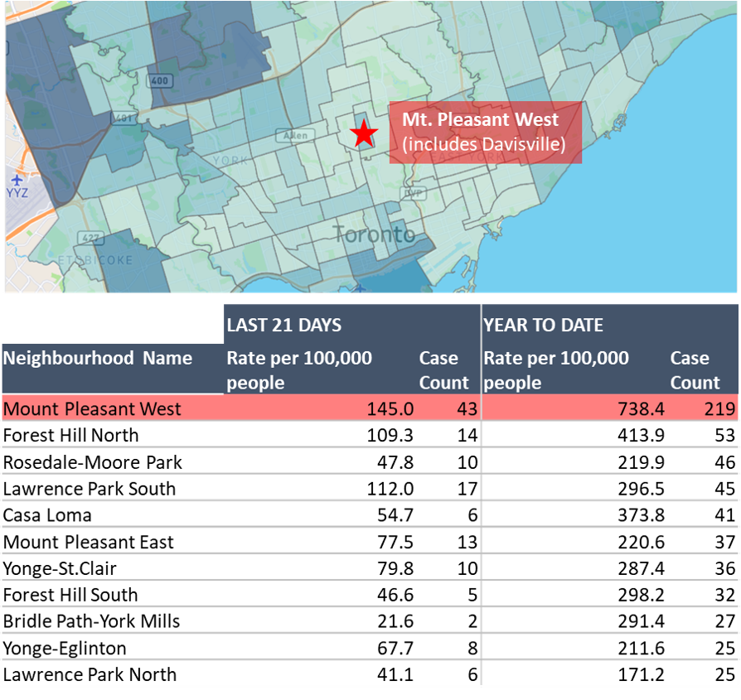Click the 21.6 rate for Bridle Path-York Mills
Screen dimensions: 741x700
click(395, 621)
